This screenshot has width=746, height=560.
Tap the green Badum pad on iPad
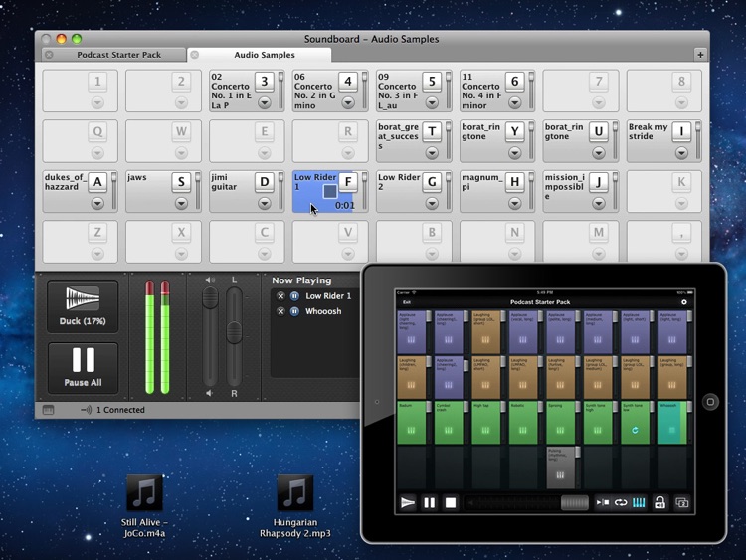(411, 423)
